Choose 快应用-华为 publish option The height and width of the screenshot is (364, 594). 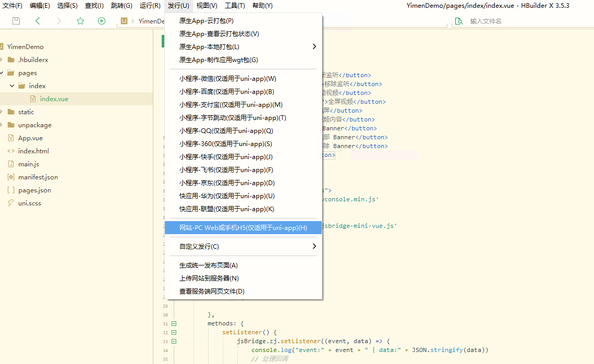(x=243, y=196)
